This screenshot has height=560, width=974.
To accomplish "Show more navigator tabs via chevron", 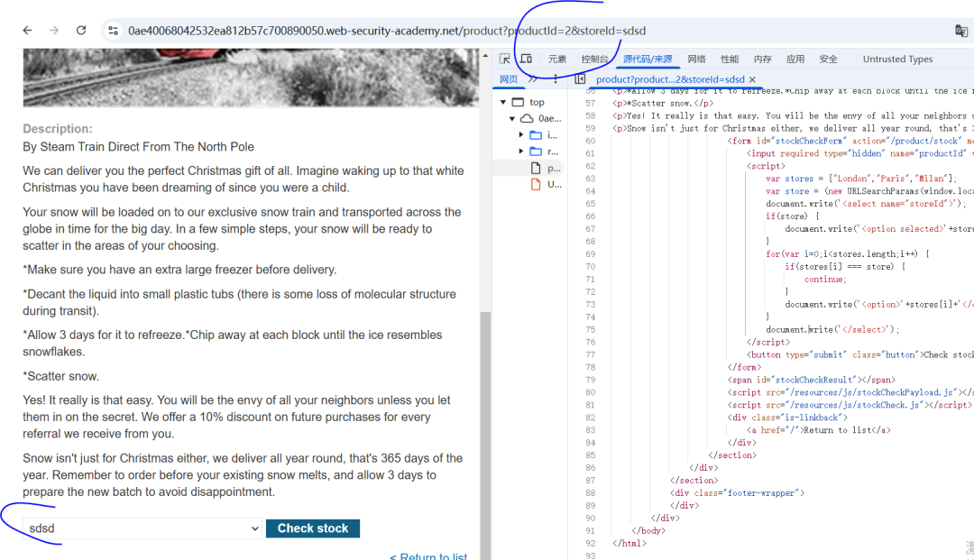I will coord(533,78).
